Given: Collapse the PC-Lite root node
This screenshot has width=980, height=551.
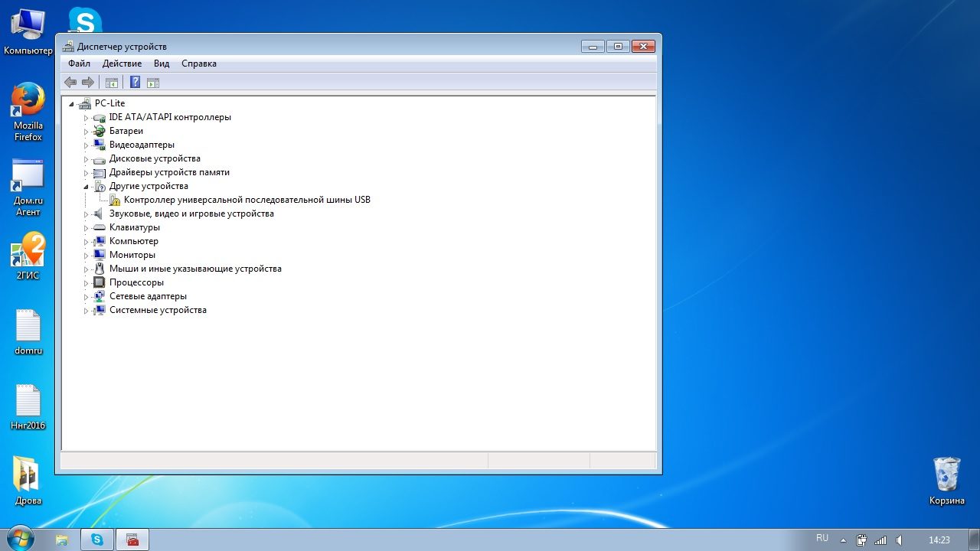Looking at the screenshot, I should [71, 103].
